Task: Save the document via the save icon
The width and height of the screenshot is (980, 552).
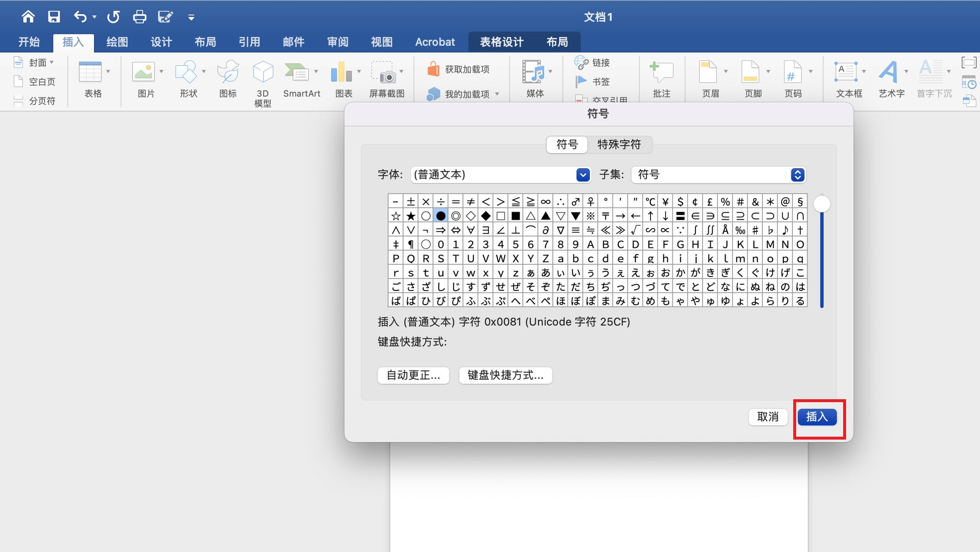Action: [x=54, y=16]
